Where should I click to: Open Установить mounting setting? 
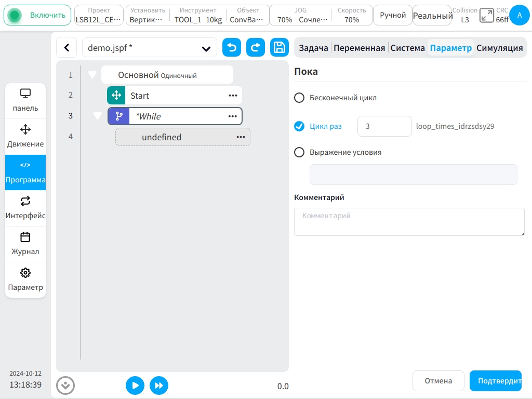[x=148, y=15]
